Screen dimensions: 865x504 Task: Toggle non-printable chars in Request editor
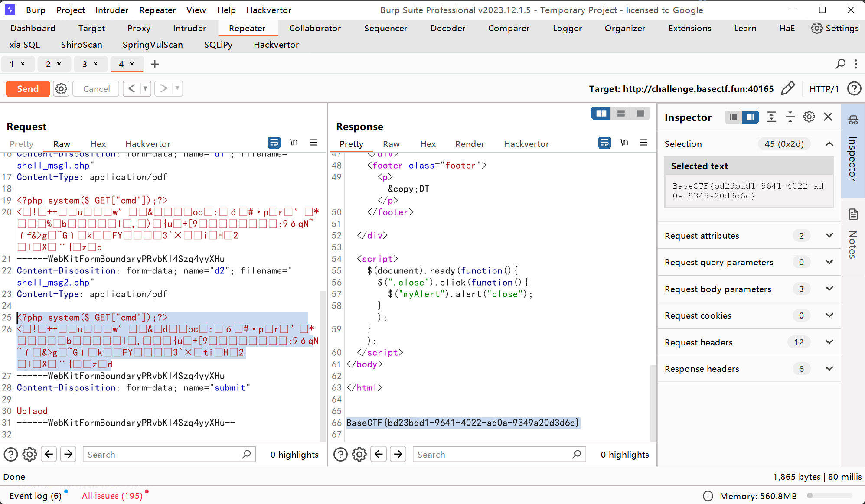click(294, 142)
